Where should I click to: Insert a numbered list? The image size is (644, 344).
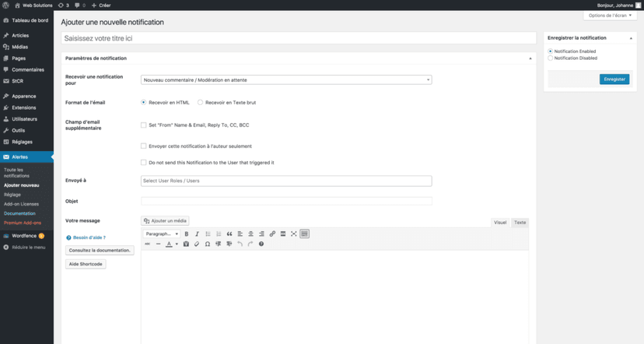(219, 233)
